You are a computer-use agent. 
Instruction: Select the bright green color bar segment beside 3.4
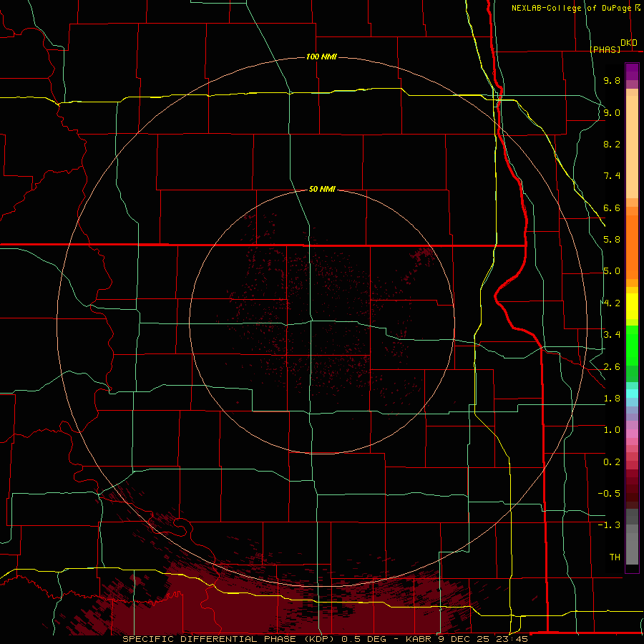coord(632,346)
